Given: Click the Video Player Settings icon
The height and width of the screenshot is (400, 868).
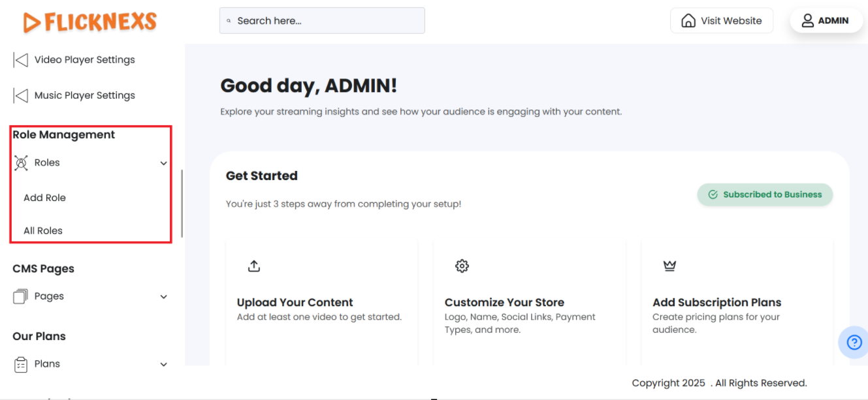Looking at the screenshot, I should [21, 60].
